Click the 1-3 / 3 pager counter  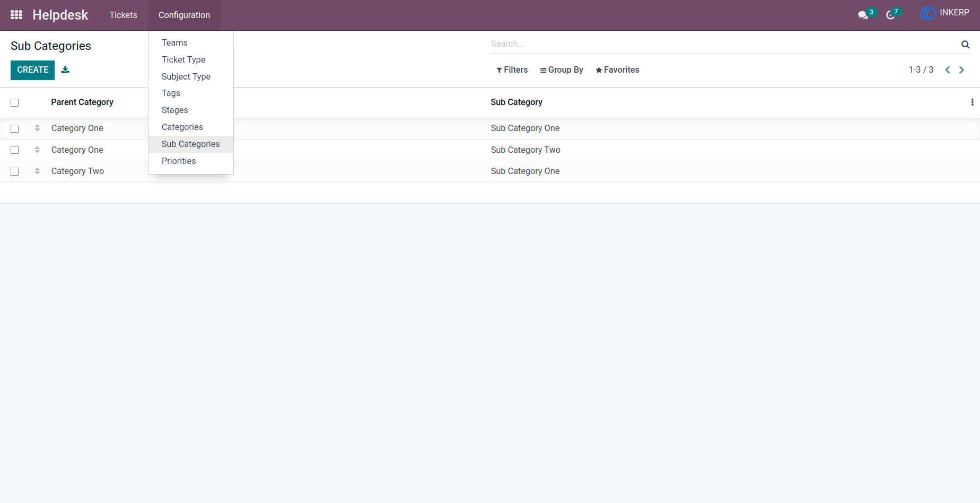921,70
